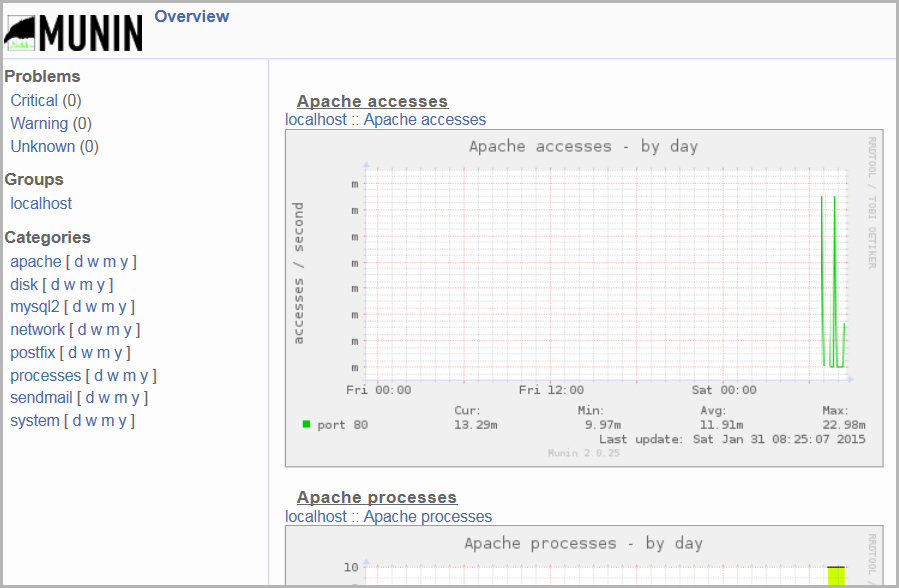Select the localhost group in sidebar
899x588 pixels.
(41, 203)
